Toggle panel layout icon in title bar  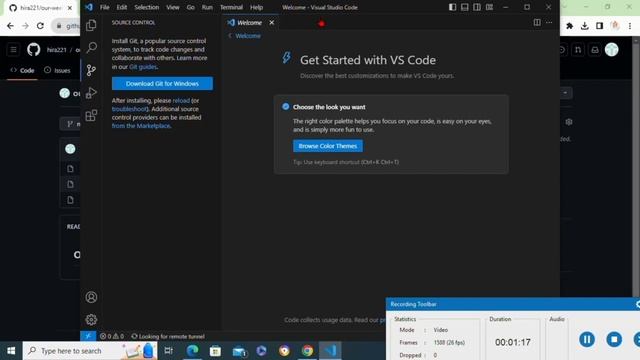[464, 7]
